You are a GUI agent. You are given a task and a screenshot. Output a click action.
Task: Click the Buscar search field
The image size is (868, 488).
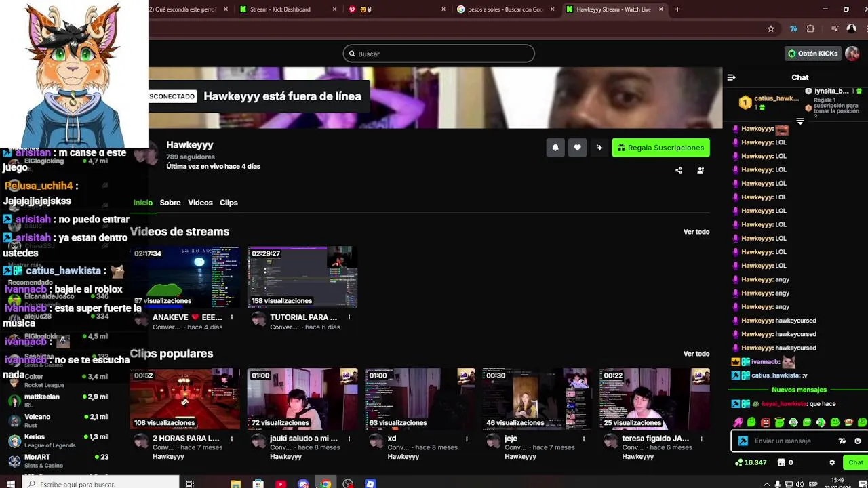[439, 54]
